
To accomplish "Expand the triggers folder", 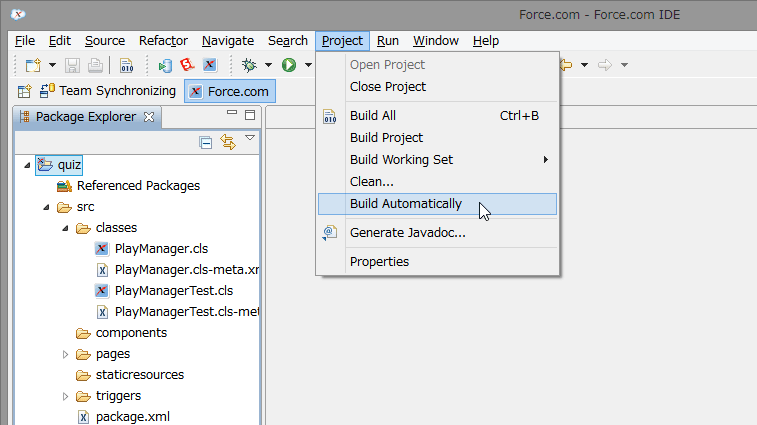I will 65,397.
